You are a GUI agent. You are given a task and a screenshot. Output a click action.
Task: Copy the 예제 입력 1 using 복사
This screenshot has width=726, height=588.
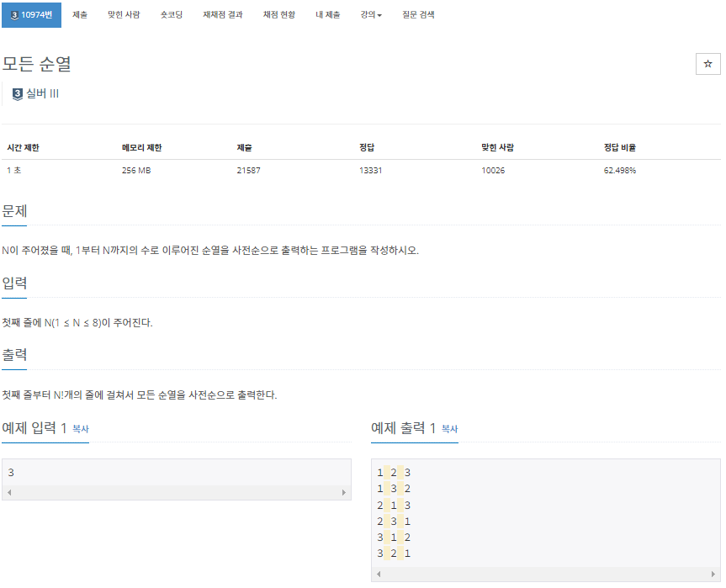(81, 429)
